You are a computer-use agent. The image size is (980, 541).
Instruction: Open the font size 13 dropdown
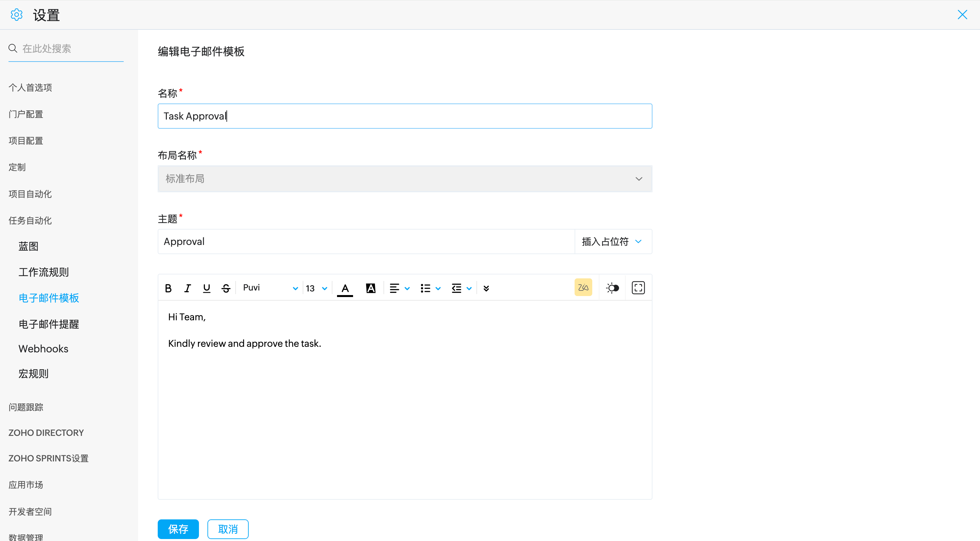click(316, 288)
